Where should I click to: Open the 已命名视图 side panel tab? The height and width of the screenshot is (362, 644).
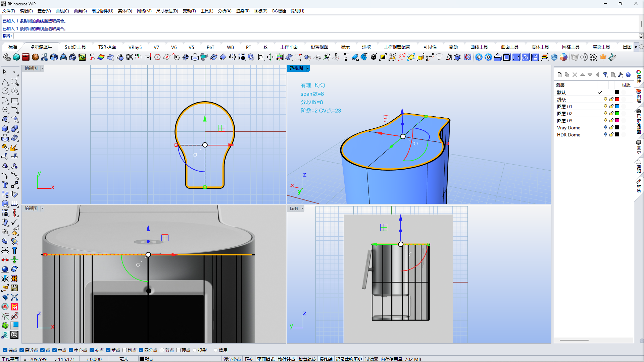[x=639, y=121]
